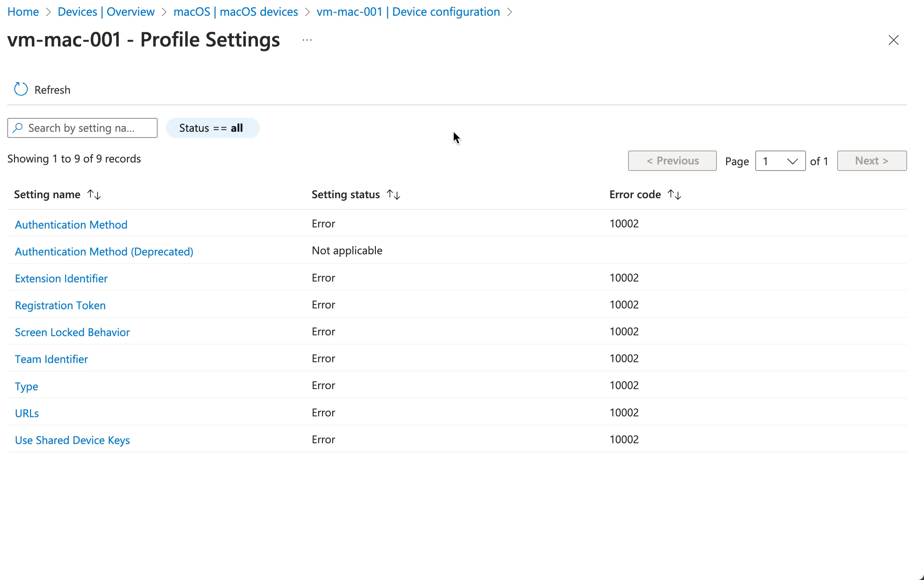Open Authentication Method (Deprecated) setting
This screenshot has width=924, height=580.
[x=104, y=251]
